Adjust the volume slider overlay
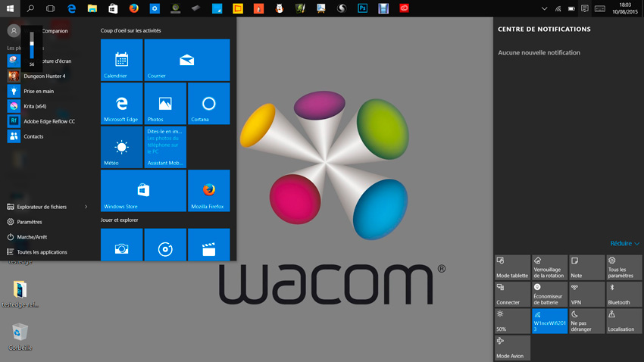Screen dimensions: 644x362 click(x=32, y=45)
